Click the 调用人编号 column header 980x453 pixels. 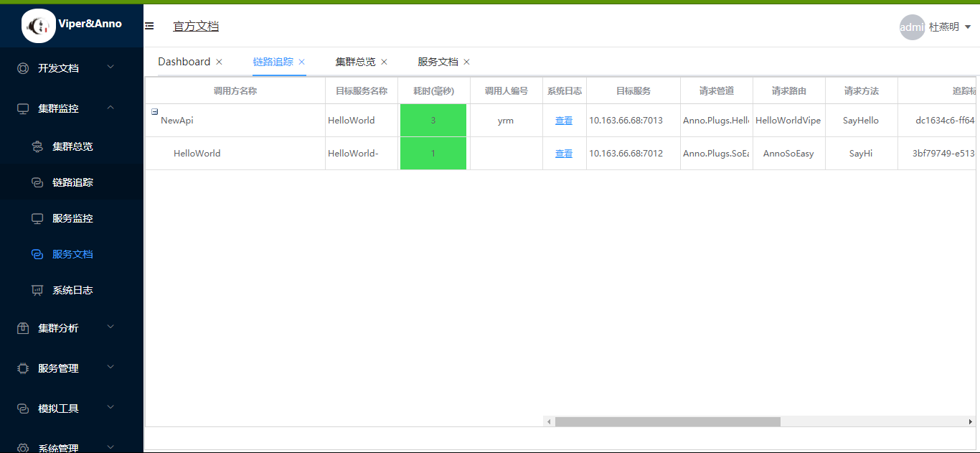pos(507,91)
